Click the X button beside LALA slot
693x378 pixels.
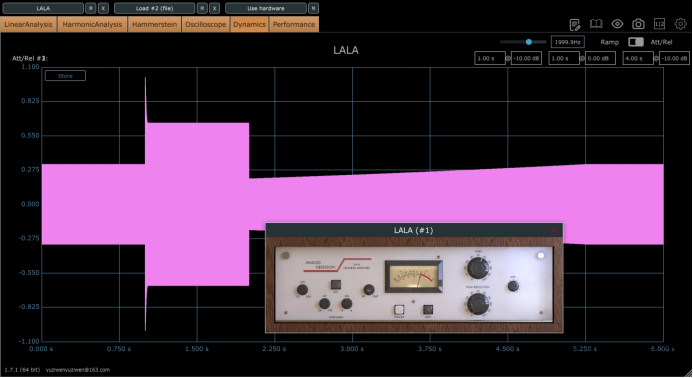pyautogui.click(x=103, y=8)
